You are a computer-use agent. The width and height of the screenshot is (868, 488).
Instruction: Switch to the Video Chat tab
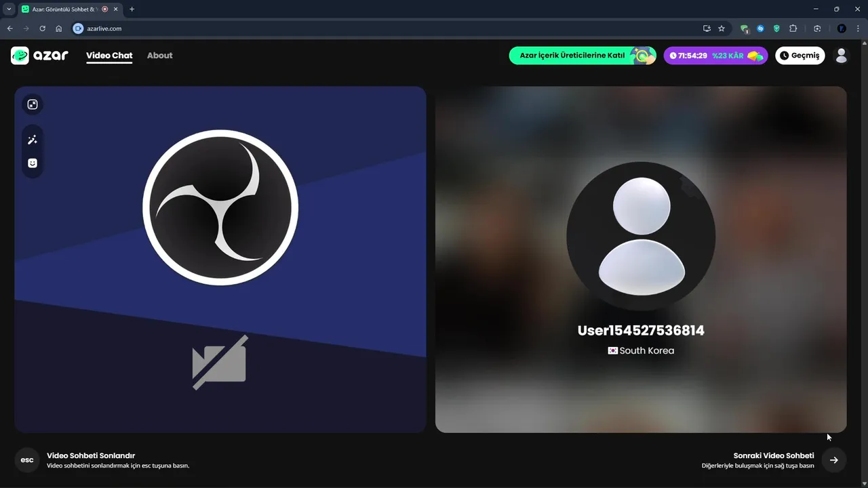[109, 56]
